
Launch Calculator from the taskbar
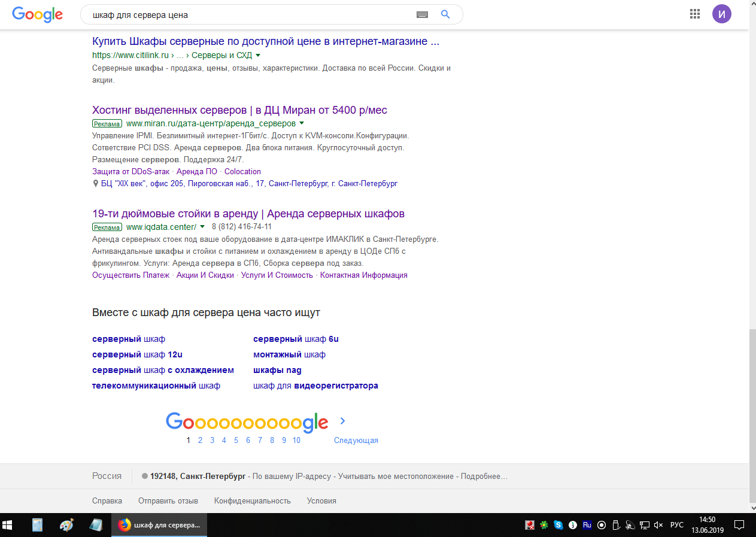(37, 525)
